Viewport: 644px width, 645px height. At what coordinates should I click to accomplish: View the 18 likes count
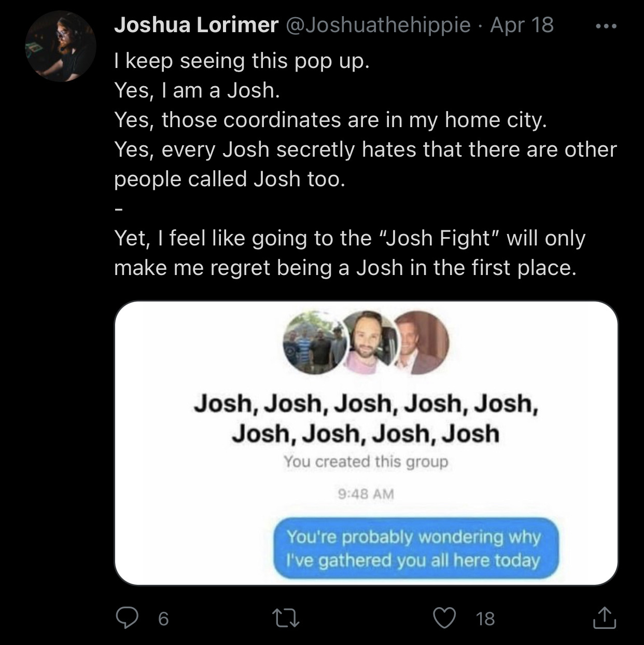[485, 619]
